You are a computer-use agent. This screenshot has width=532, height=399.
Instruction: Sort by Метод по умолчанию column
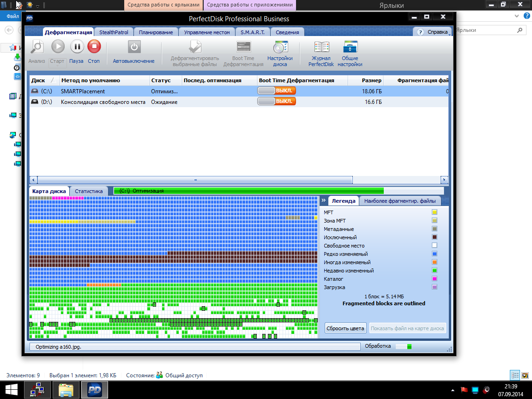tap(104, 80)
